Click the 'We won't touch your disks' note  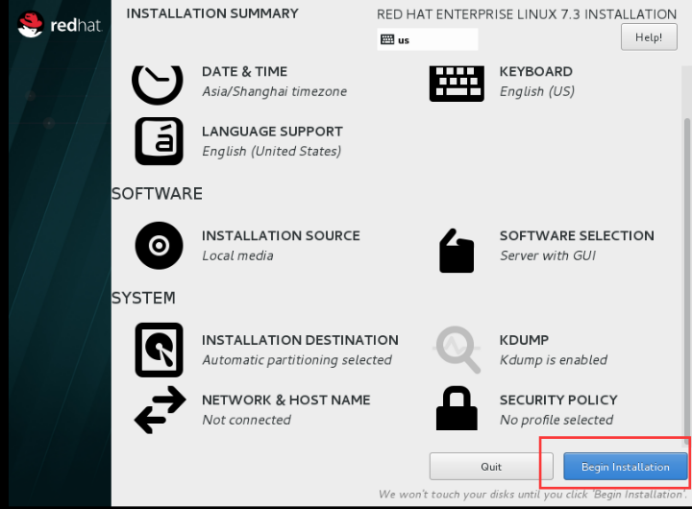[x=533, y=495]
